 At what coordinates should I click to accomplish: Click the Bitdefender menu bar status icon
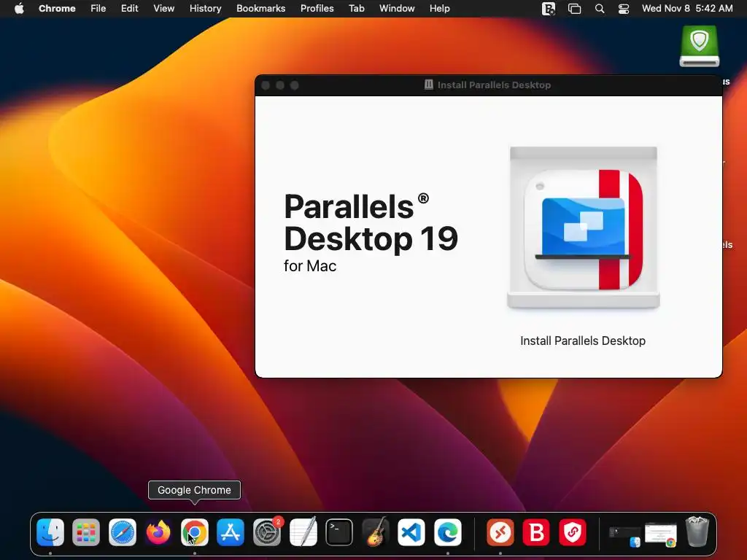pos(549,9)
